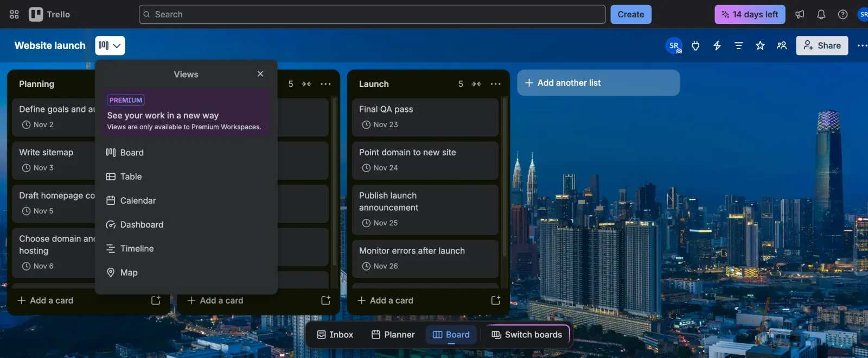Image resolution: width=868 pixels, height=358 pixels.
Task: Click the Create button
Action: coord(631,15)
